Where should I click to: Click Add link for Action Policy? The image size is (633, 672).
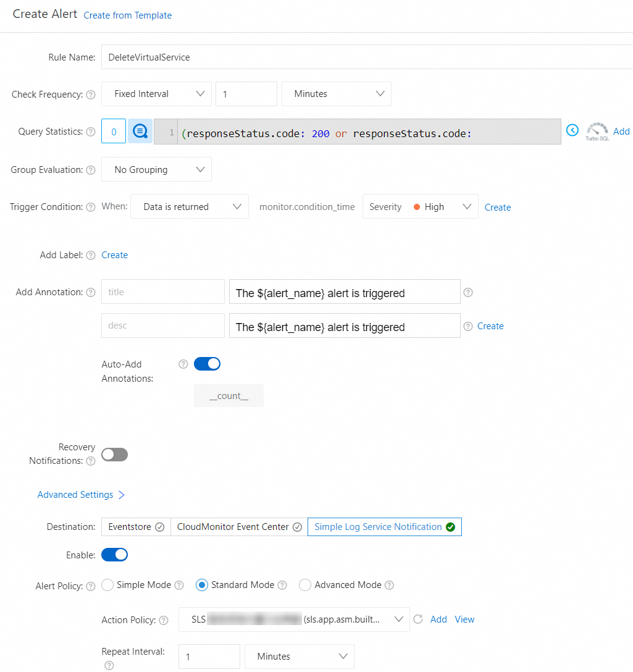[438, 619]
